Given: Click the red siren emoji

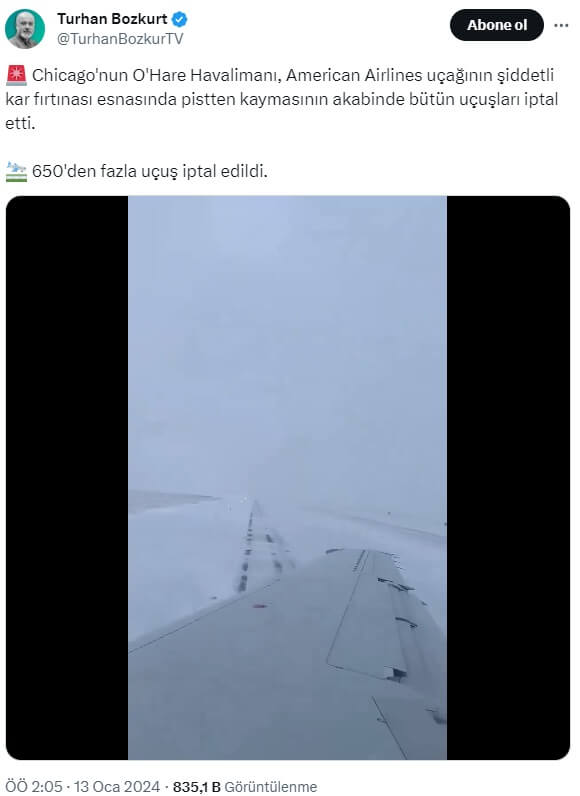Looking at the screenshot, I should (x=16, y=76).
